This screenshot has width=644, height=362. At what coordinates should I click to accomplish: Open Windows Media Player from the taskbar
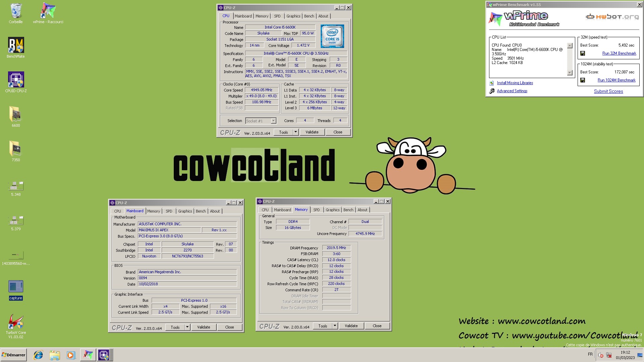pos(71,355)
